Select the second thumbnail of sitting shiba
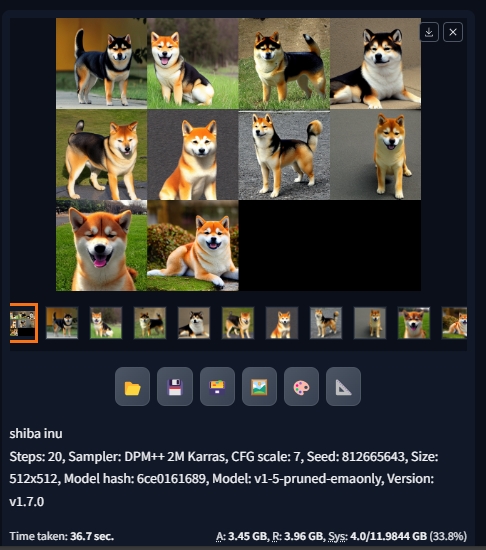The height and width of the screenshot is (550, 486). 106,323
